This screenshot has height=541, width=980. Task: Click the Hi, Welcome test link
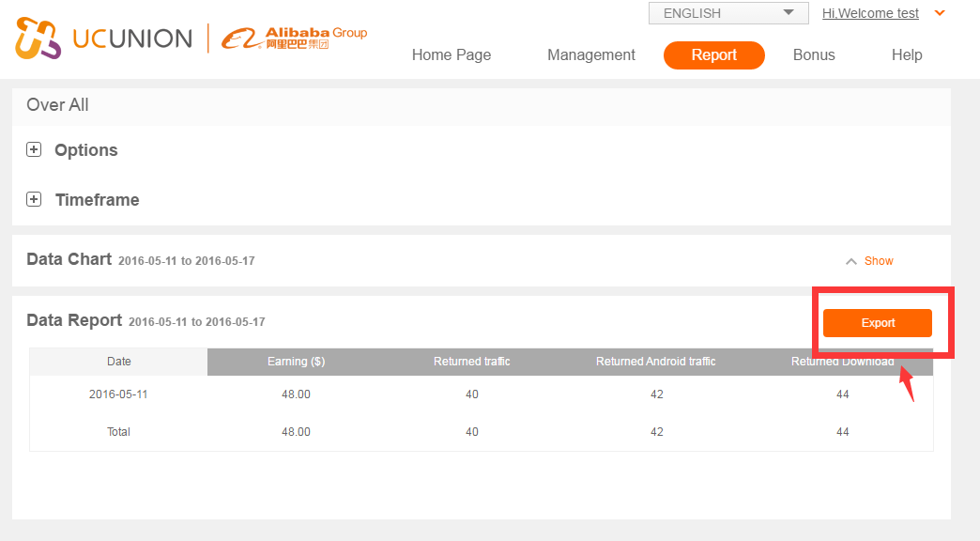point(870,13)
